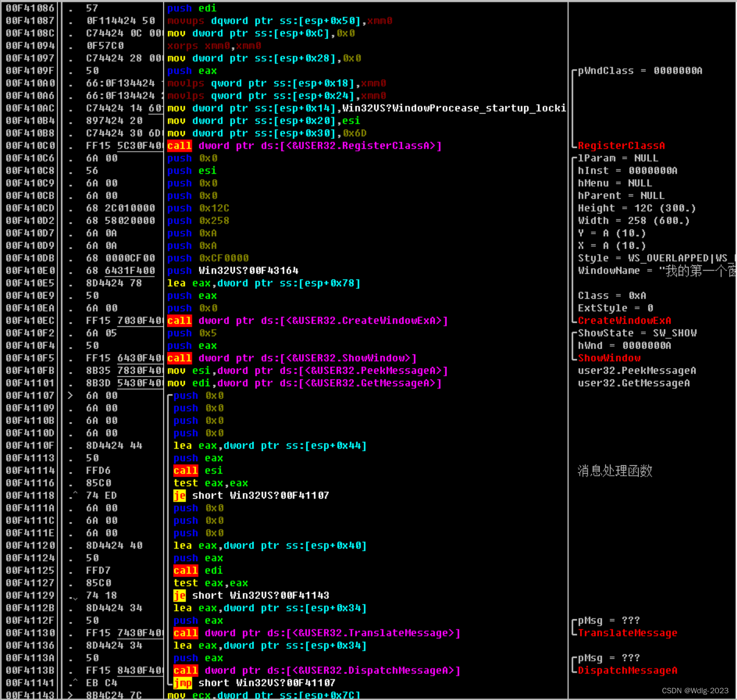Select the call CreateWindowExA instruction line

coord(308,321)
